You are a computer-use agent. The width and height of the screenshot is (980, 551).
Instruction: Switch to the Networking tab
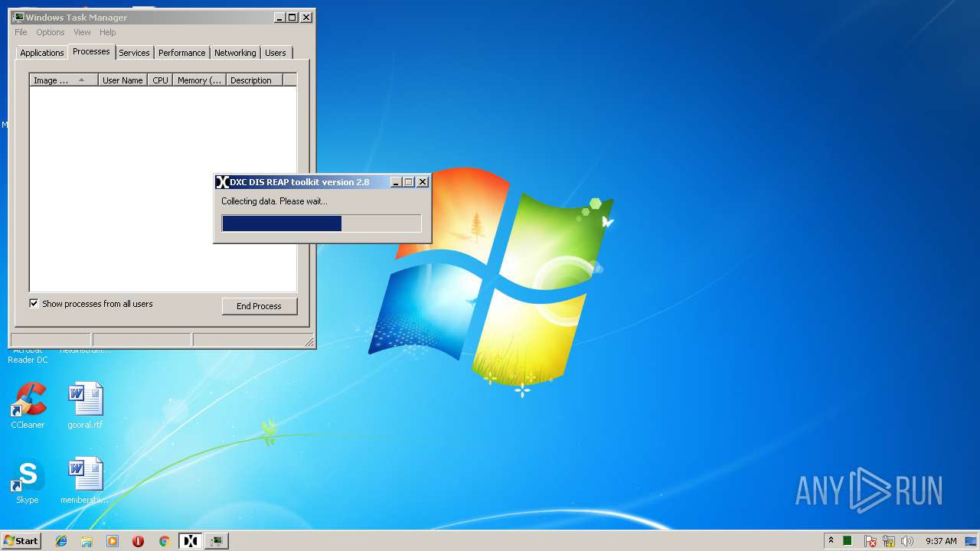tap(235, 53)
